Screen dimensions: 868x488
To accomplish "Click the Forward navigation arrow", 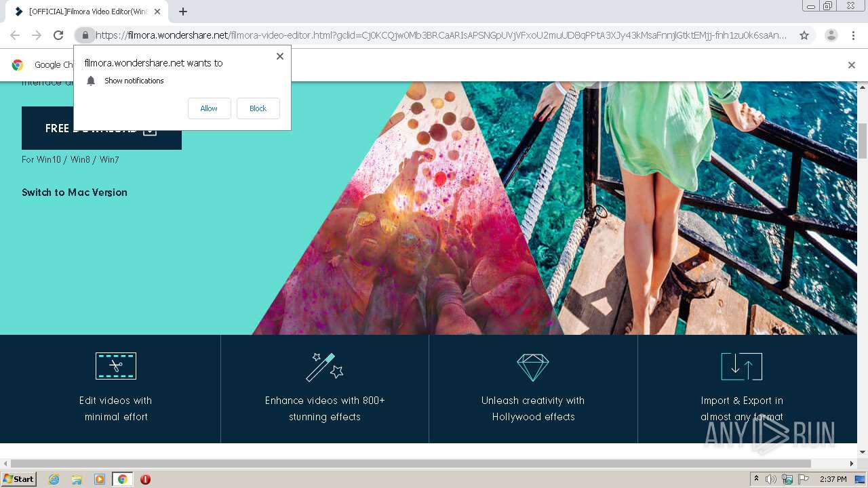I will click(x=37, y=35).
